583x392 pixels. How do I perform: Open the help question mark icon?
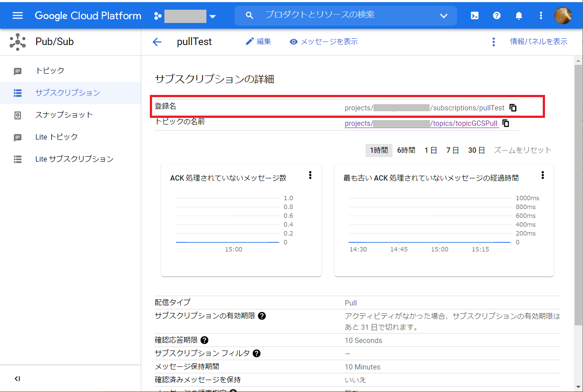497,16
